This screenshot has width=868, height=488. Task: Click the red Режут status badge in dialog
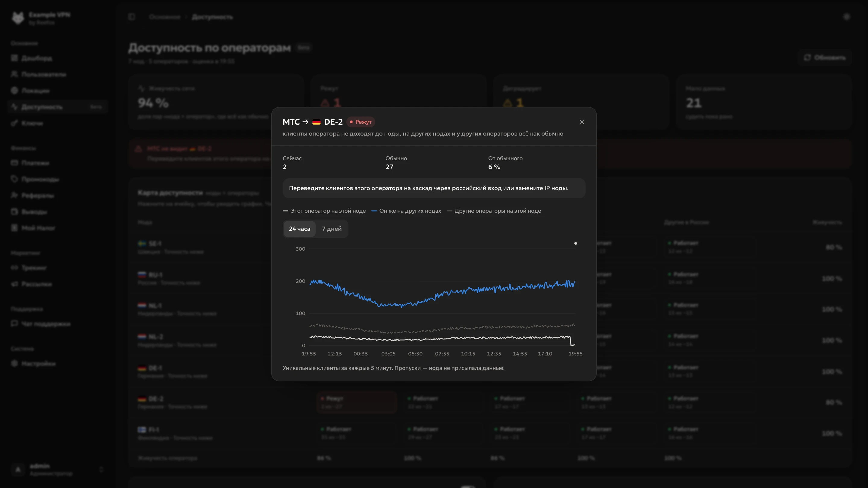360,122
